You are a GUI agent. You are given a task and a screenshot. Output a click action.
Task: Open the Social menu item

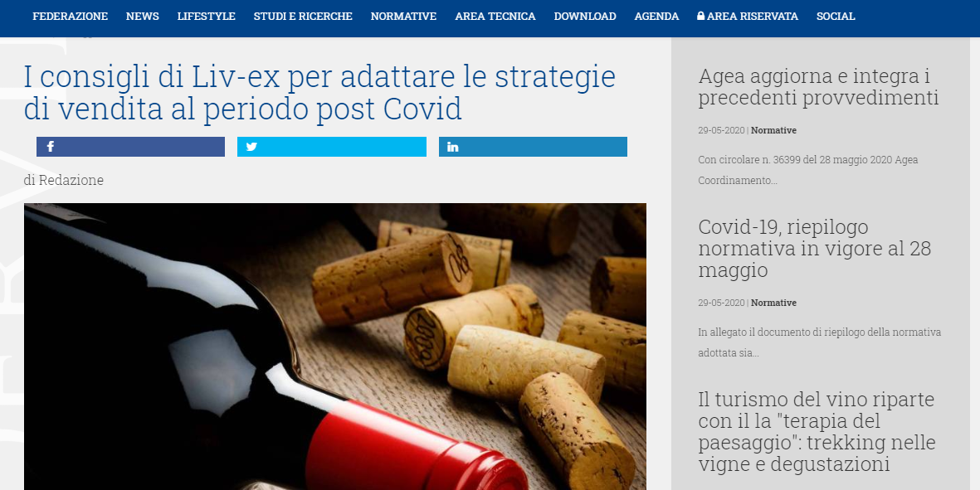tap(836, 17)
